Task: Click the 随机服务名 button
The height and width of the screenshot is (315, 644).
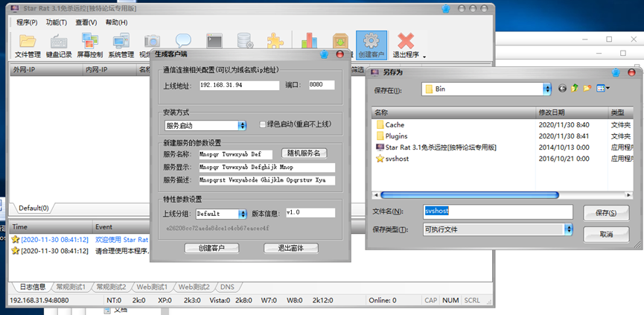Action: pos(304,153)
